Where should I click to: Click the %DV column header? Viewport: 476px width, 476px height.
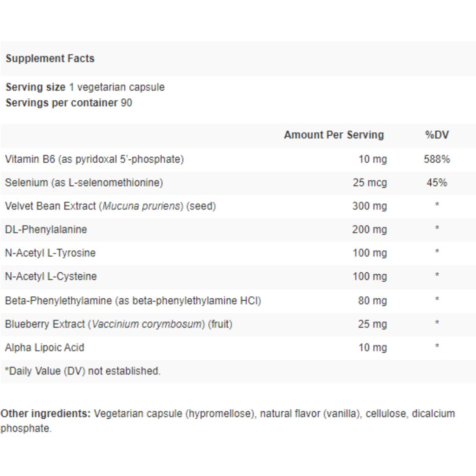[437, 135]
